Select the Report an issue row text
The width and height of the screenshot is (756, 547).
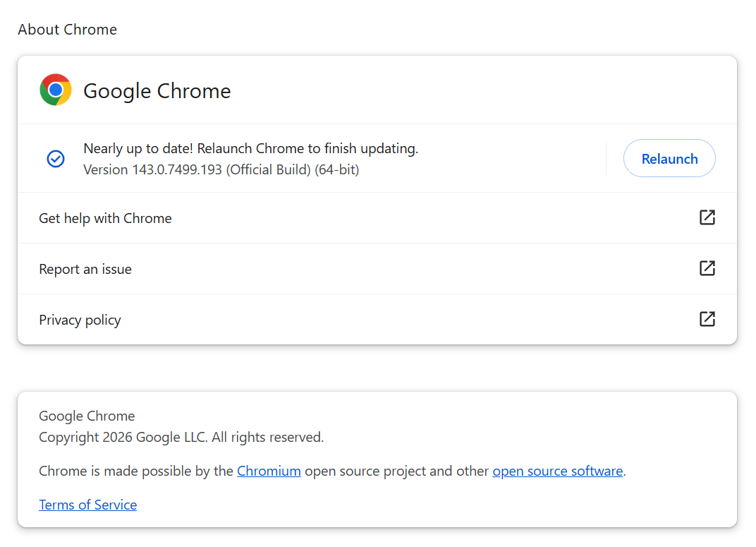[x=85, y=269]
